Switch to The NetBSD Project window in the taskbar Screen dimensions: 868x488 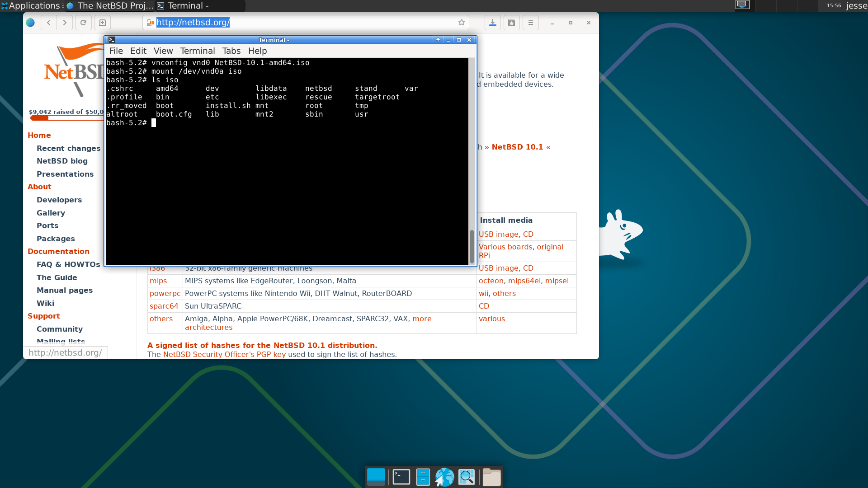point(110,5)
